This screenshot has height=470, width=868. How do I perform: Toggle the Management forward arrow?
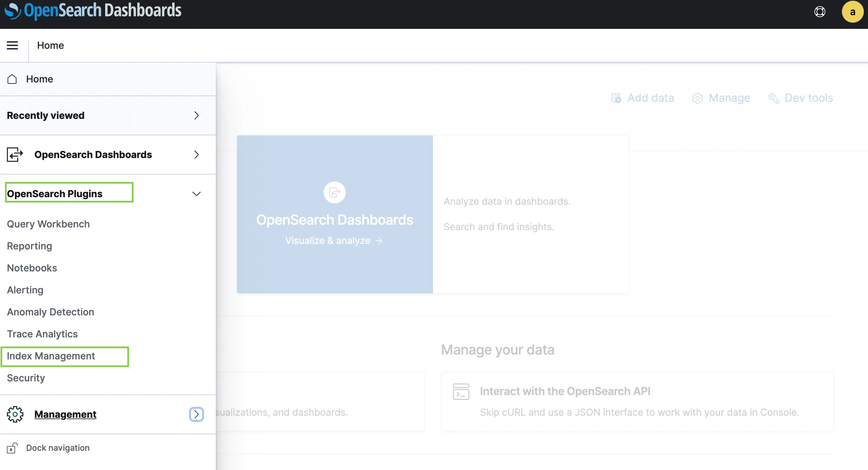196,414
